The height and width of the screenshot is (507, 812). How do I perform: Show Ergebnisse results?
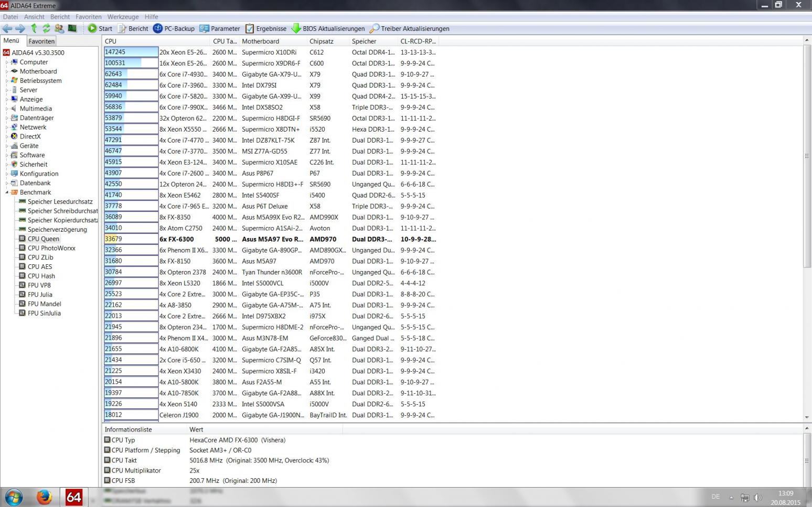266,28
